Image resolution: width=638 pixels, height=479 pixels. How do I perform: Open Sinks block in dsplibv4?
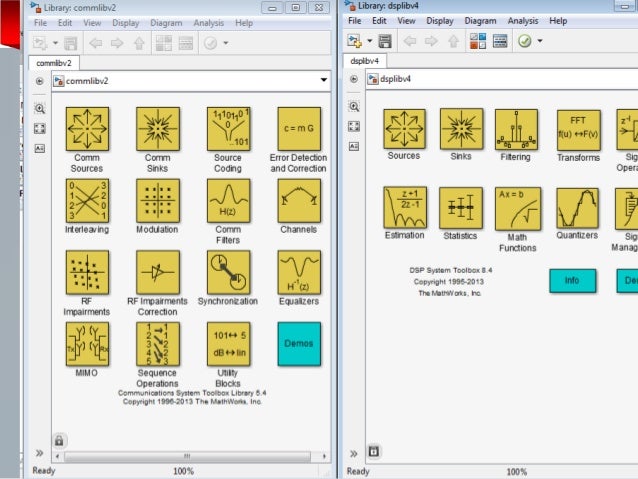click(461, 129)
